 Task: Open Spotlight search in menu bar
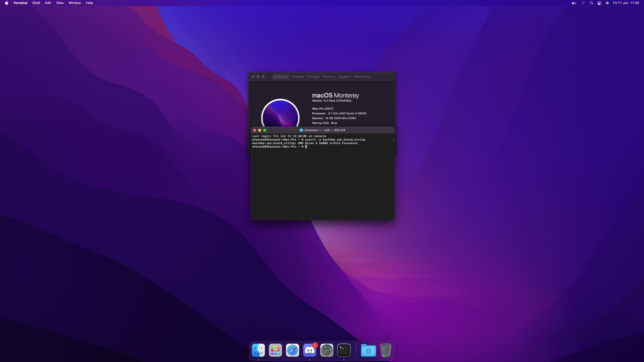(591, 3)
